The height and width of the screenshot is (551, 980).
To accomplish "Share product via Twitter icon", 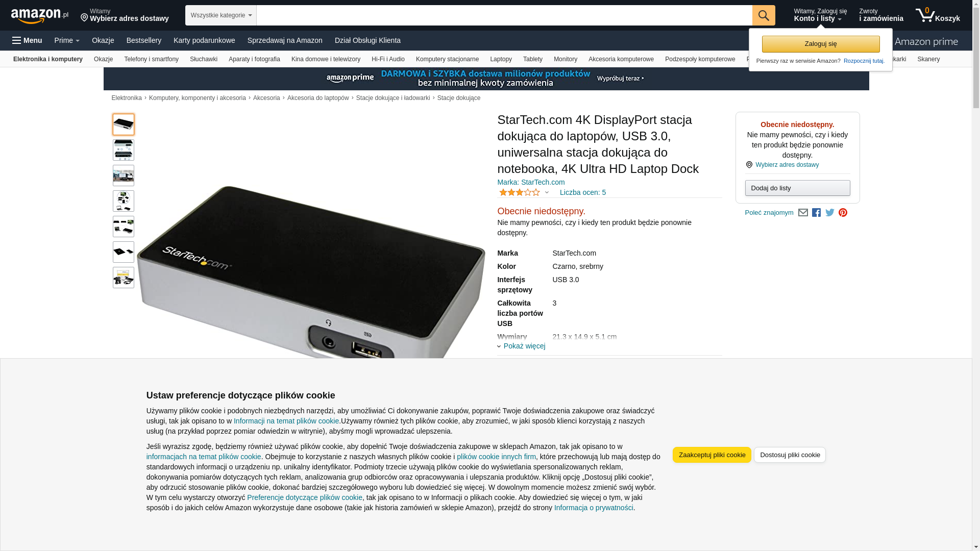I will coord(829,213).
